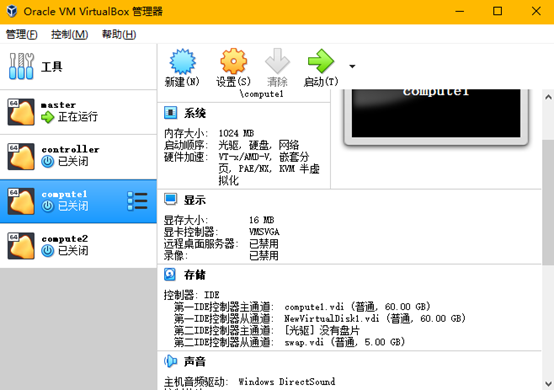Click the running green arrow status of master
The width and height of the screenshot is (554, 390).
point(47,117)
